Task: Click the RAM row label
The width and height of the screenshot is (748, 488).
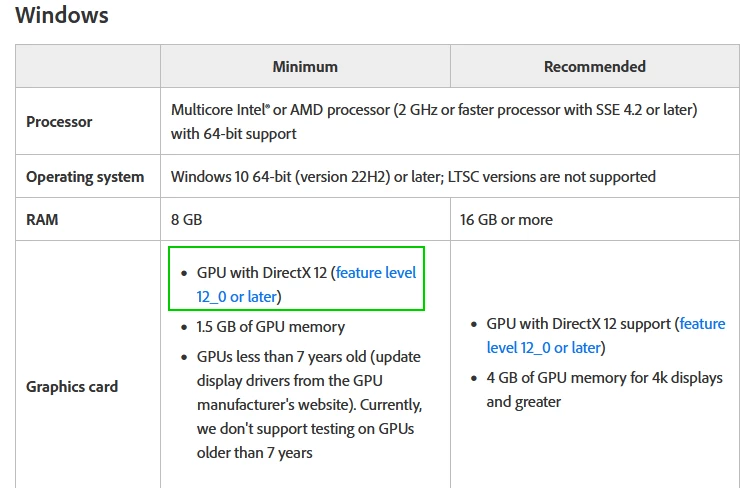Action: tap(42, 220)
